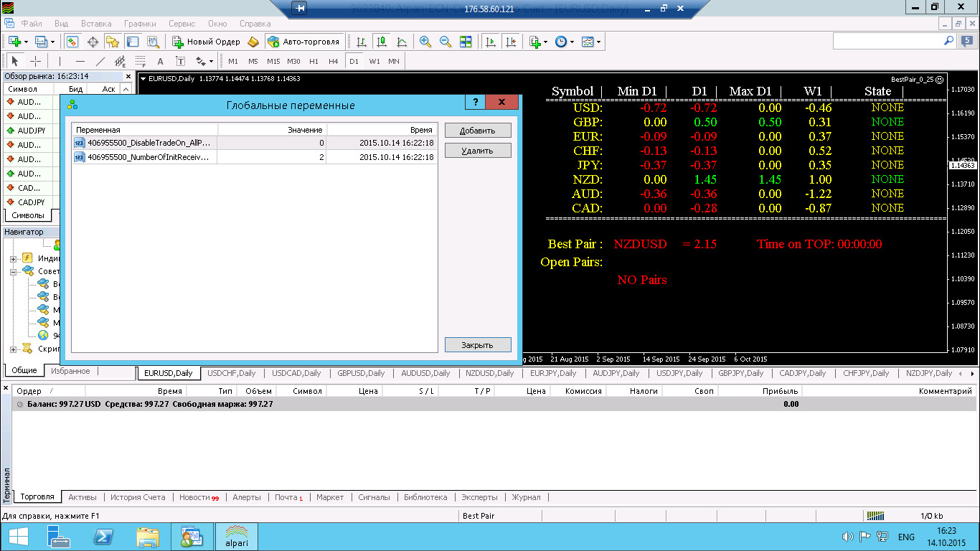Expand the Индикаторы node in Navigator
Viewport: 980px width, 551px height.
click(x=13, y=258)
